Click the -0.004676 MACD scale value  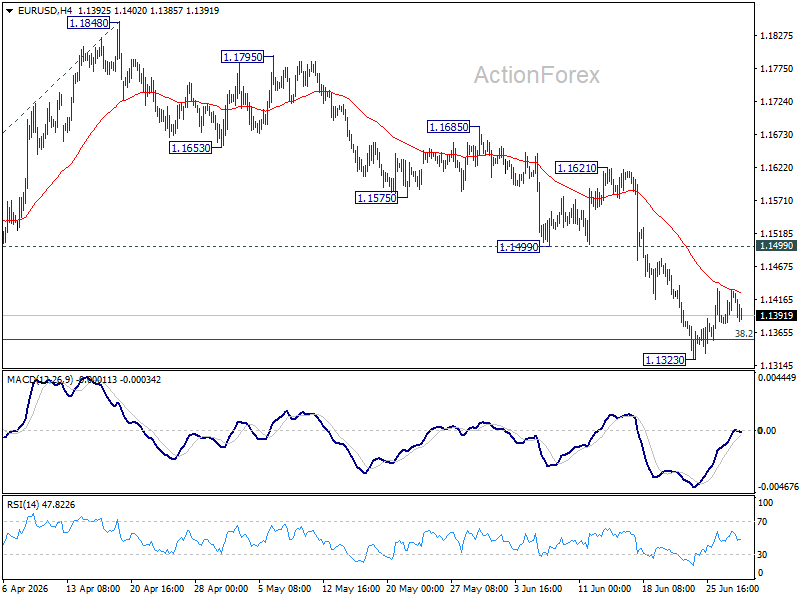[777, 487]
